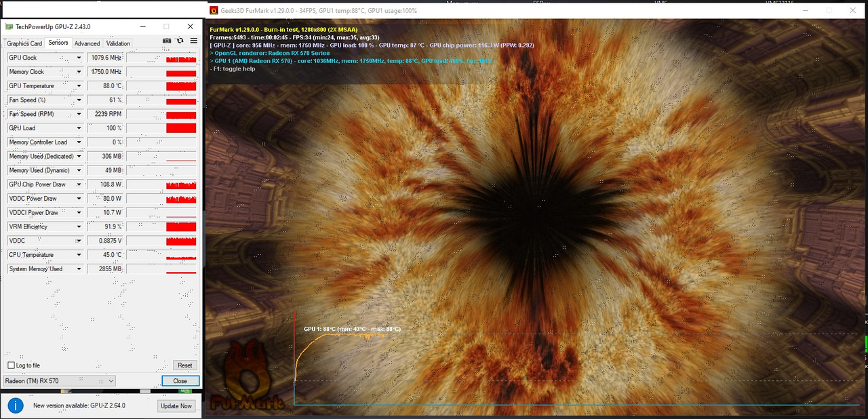The image size is (868, 419).
Task: Click the GPU Clock value 1079.6 MHz
Action: (x=105, y=58)
